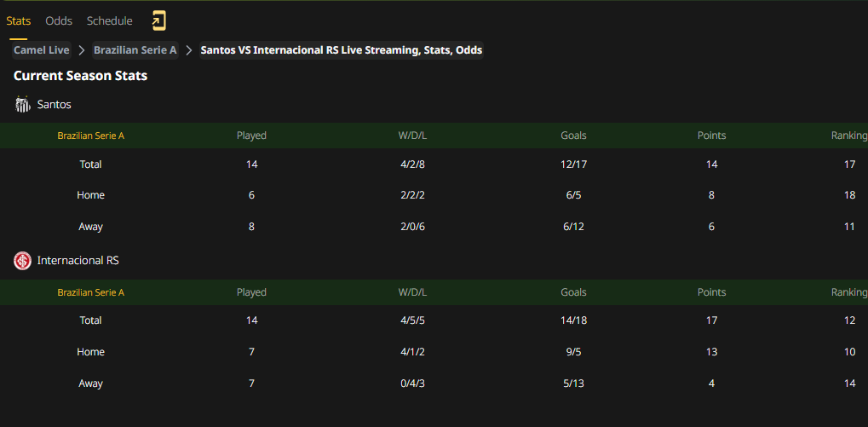Select the Stats tab
This screenshot has height=427, width=868.
click(18, 21)
